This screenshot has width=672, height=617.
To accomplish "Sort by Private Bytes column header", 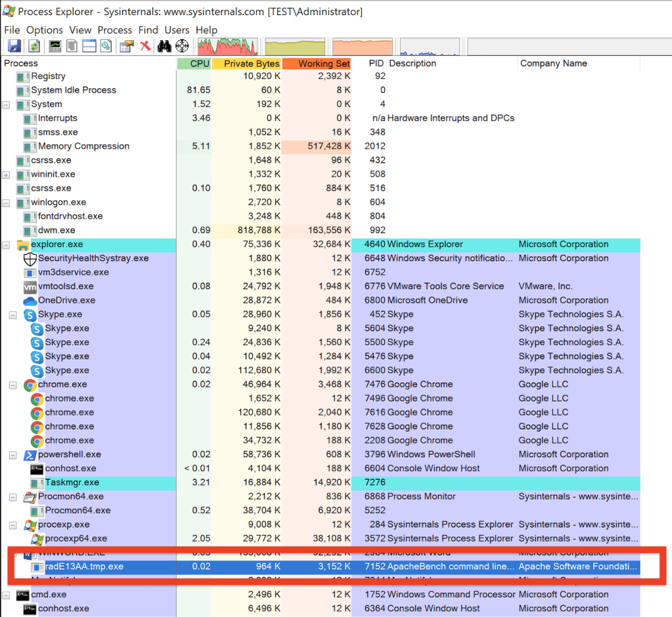I will coord(251,64).
